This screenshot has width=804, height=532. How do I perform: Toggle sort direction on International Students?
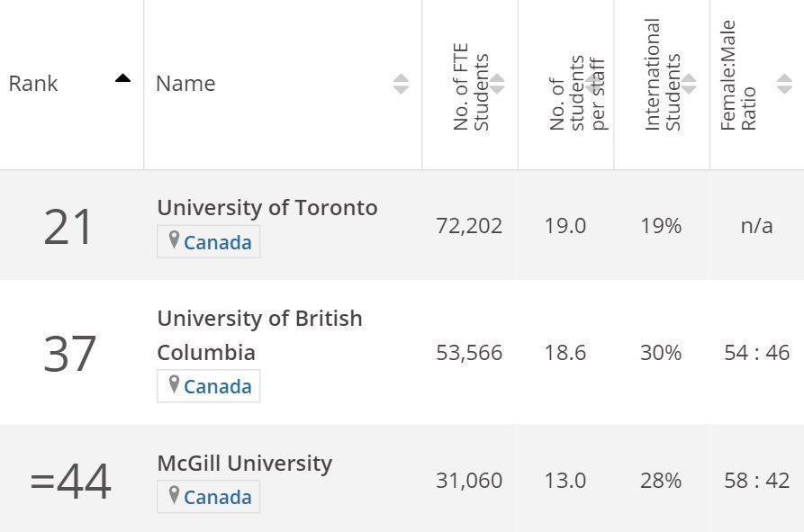(x=690, y=84)
